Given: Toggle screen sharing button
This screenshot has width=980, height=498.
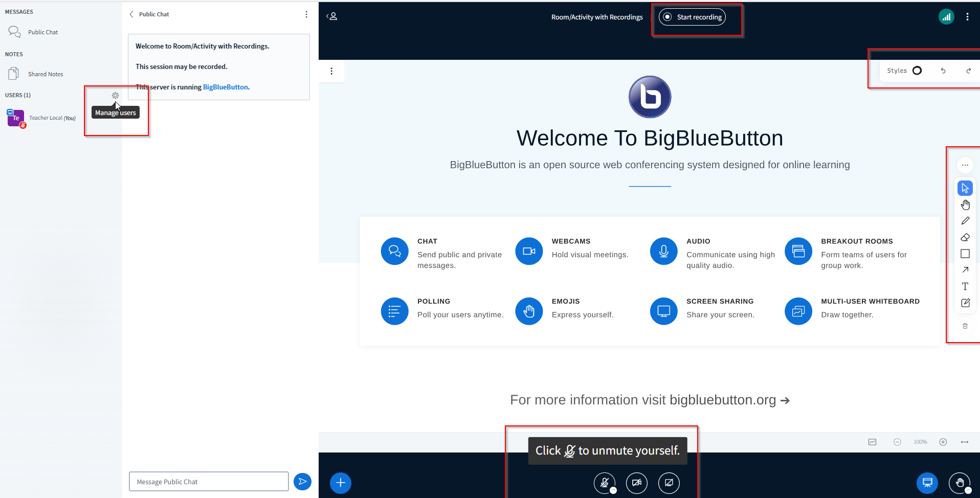Looking at the screenshot, I should (x=669, y=483).
